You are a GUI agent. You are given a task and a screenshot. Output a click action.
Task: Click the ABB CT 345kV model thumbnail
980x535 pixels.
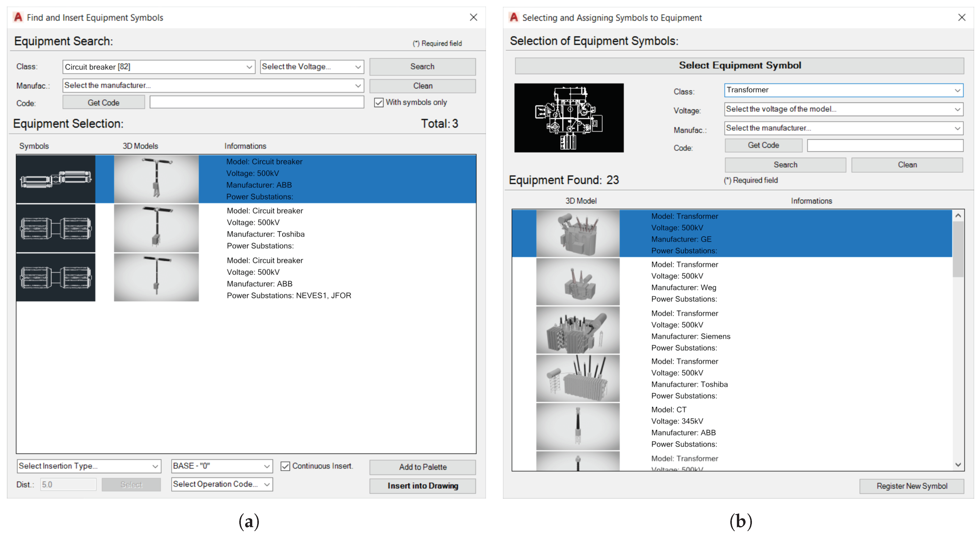(x=577, y=427)
